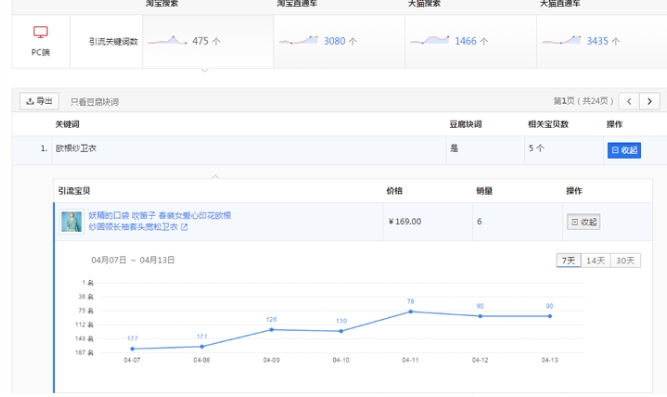This screenshot has height=397, width=667.
Task: Go to previous page arrow
Action: click(629, 101)
